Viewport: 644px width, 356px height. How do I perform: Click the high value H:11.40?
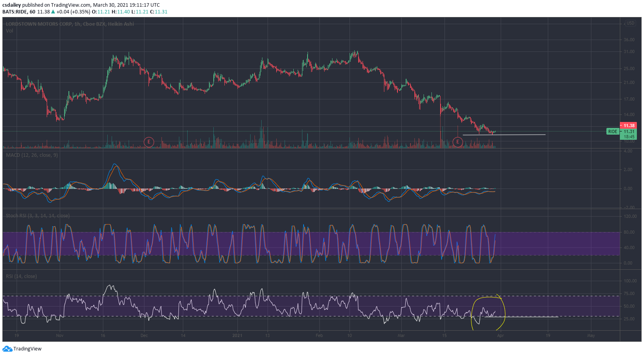(121, 12)
